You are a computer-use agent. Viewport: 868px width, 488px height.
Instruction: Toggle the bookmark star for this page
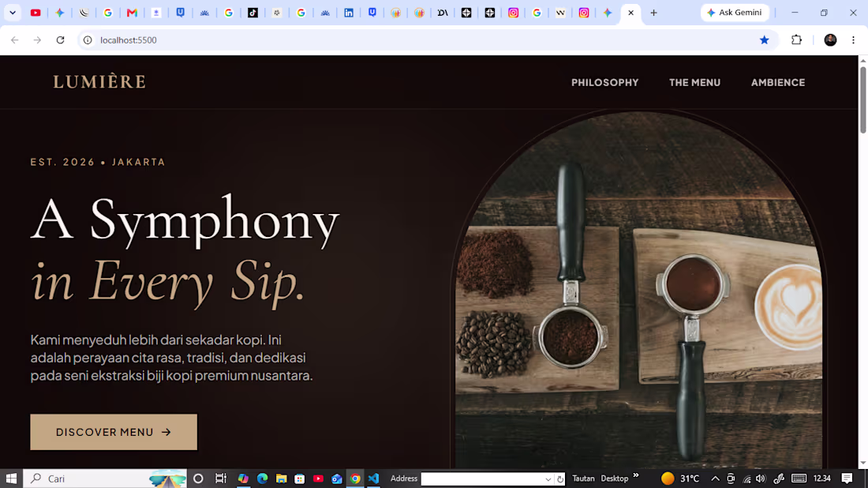pos(765,40)
